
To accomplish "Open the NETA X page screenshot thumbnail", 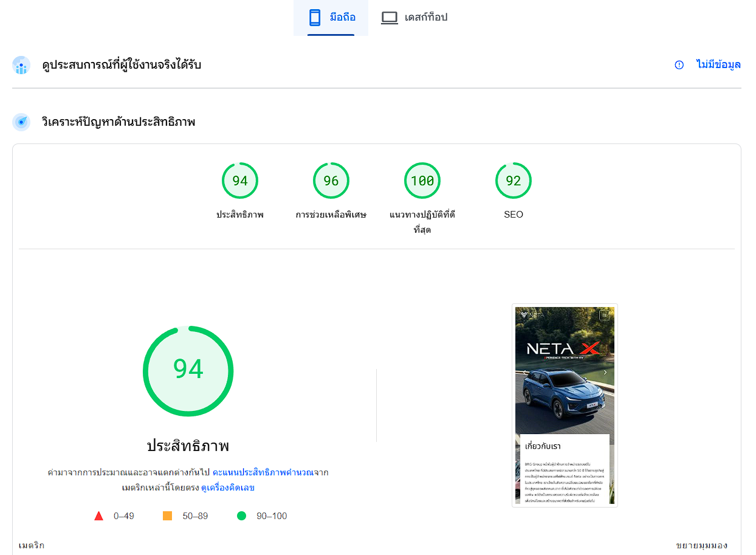I will 565,405.
